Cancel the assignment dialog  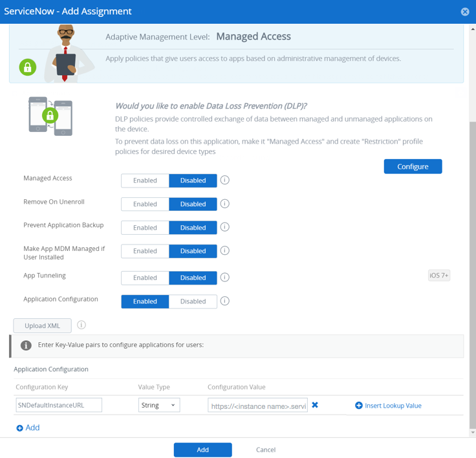266,450
